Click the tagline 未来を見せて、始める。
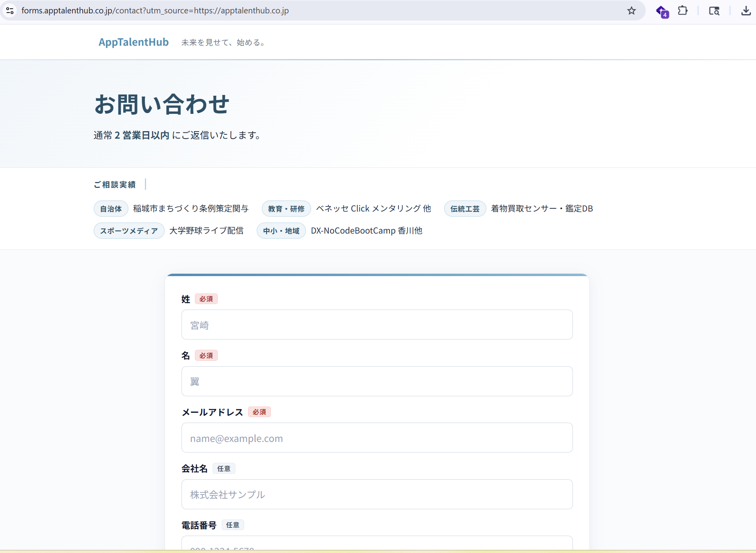This screenshot has height=553, width=756. point(224,43)
